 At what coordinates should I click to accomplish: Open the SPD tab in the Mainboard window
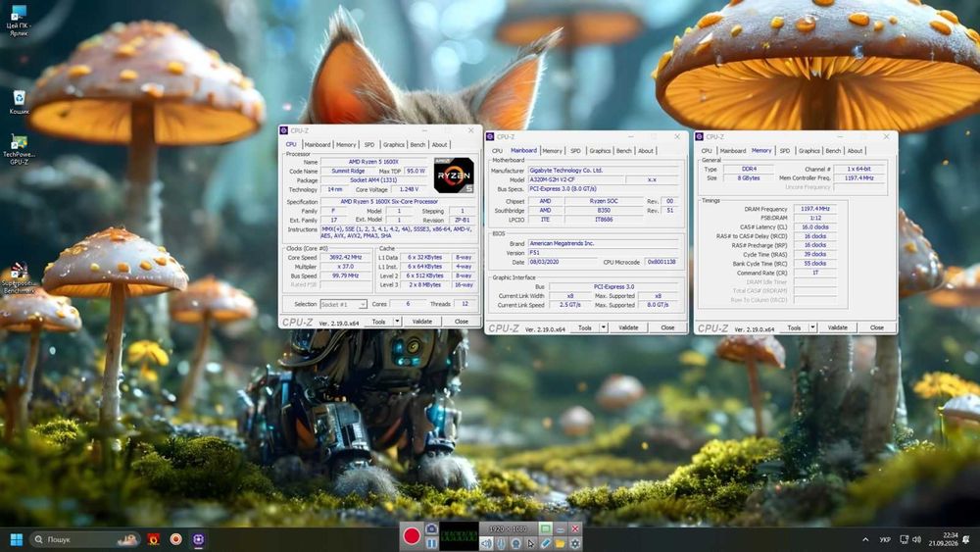(x=575, y=151)
